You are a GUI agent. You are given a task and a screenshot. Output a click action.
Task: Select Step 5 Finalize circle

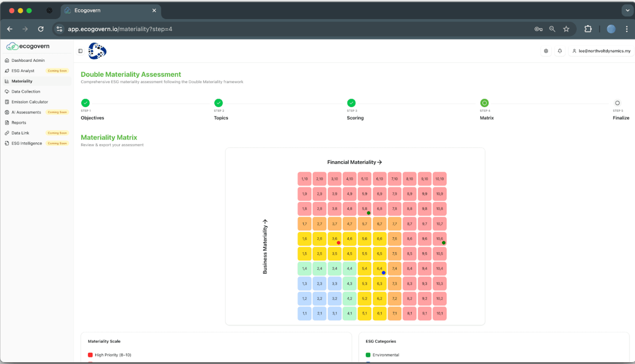[x=617, y=103]
